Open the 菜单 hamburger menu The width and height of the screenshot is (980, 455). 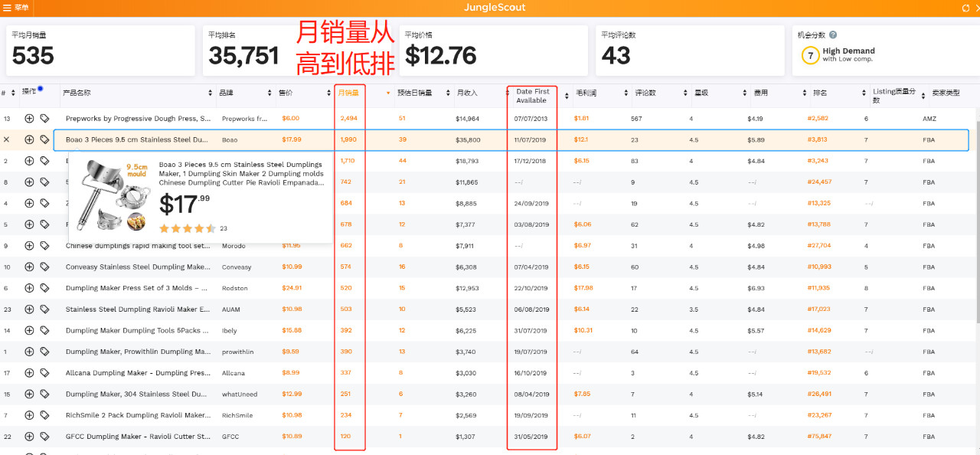(x=8, y=8)
